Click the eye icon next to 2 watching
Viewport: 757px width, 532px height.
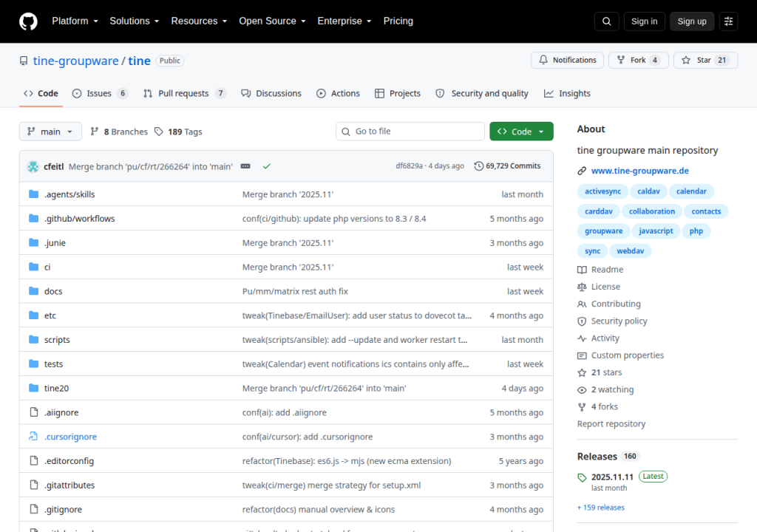pos(582,389)
